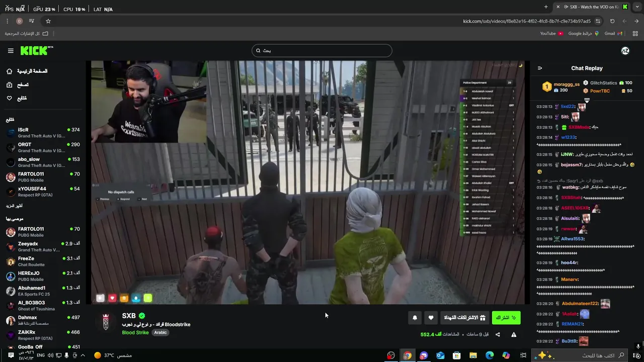
Task: Go to the Home page in sidebar
Action: [x=27, y=71]
